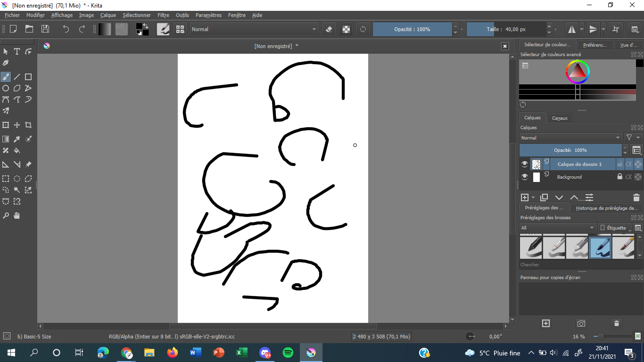
Task: Switch to the Canaux tab
Action: (x=560, y=118)
